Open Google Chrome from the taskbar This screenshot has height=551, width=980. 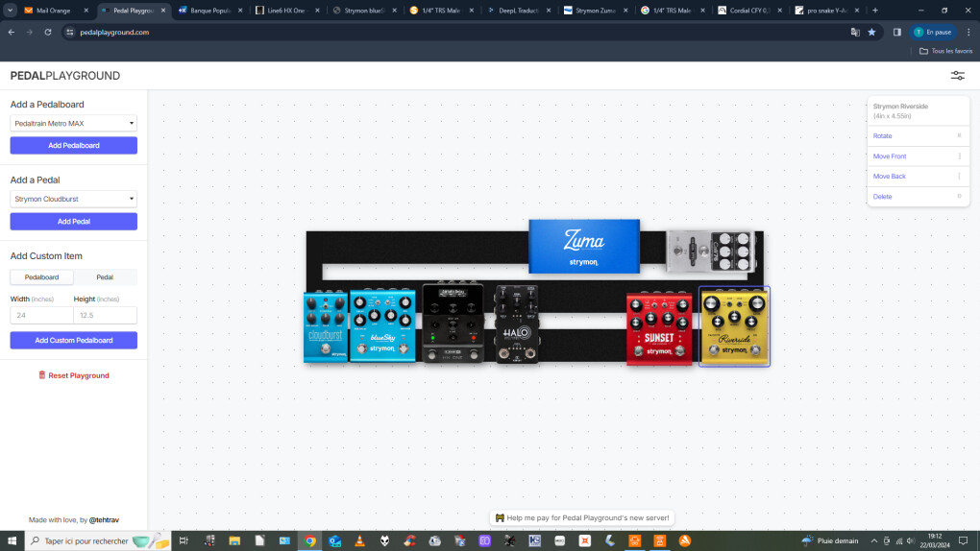tap(310, 541)
